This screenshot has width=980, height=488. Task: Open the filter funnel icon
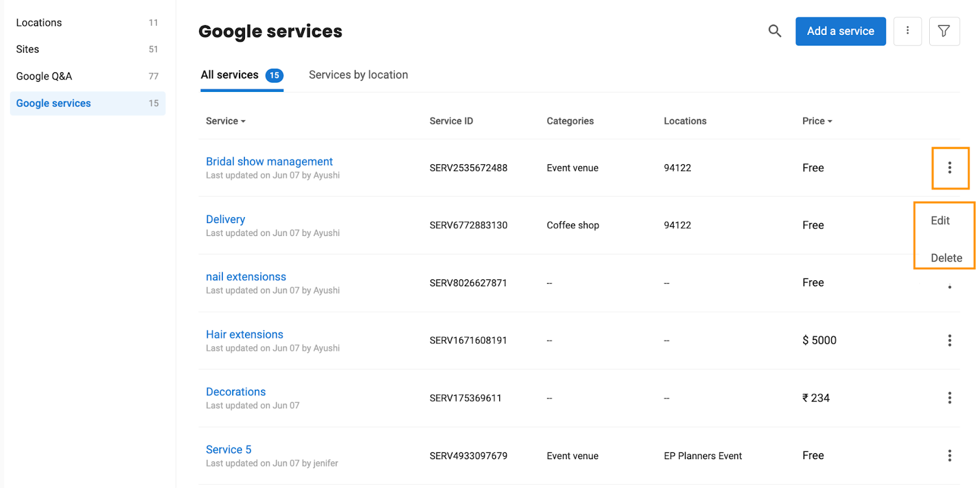pos(944,31)
